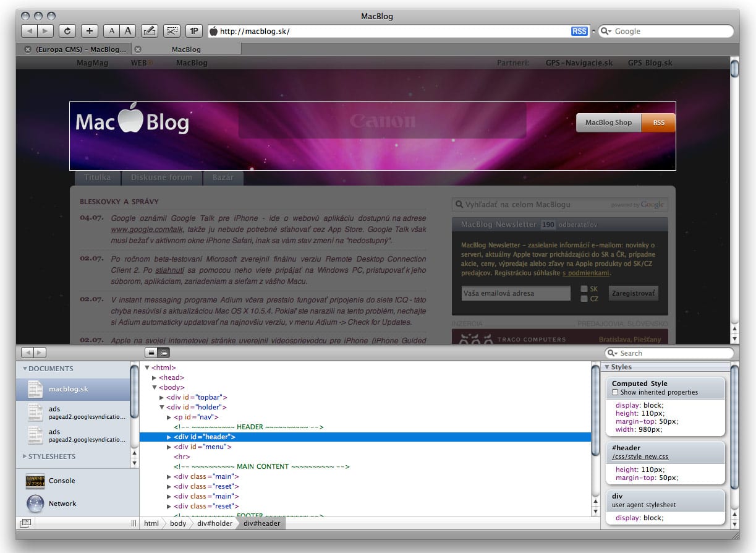The width and height of the screenshot is (756, 553).
Task: Open the www.google.com/talk link
Action: 147,229
